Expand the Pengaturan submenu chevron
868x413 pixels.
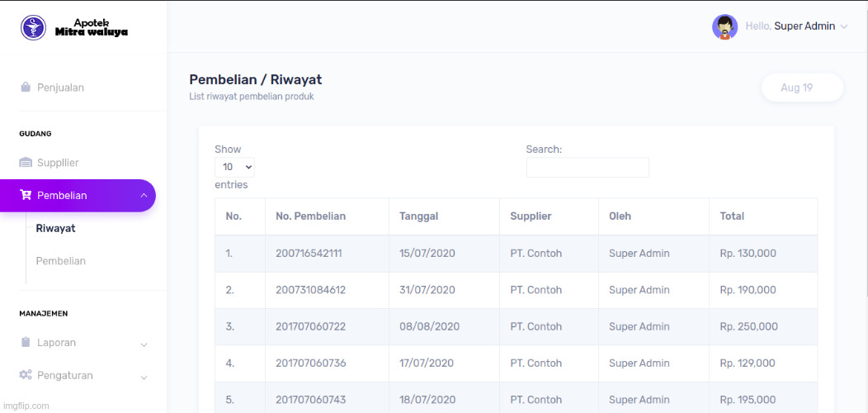pyautogui.click(x=144, y=377)
